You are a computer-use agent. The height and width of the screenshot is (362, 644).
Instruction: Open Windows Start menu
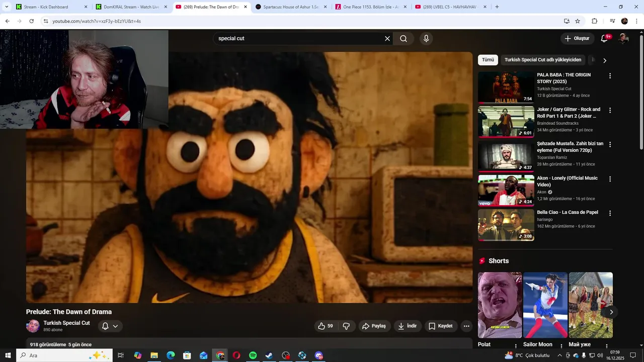tap(8, 355)
